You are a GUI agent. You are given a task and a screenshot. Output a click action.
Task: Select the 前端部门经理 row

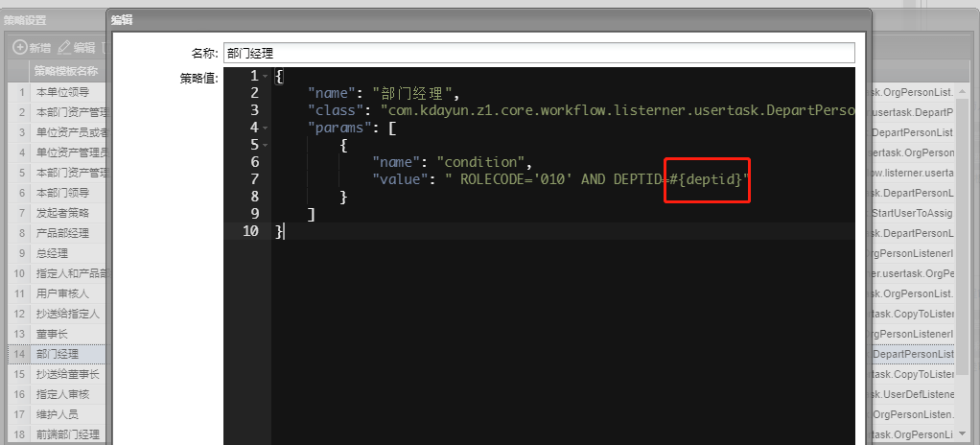click(67, 434)
